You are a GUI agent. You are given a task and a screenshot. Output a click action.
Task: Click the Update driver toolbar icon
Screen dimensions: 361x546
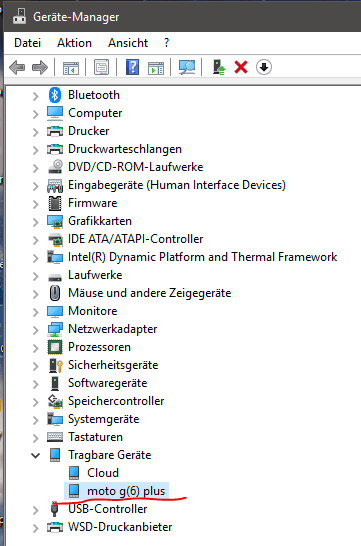tap(219, 67)
